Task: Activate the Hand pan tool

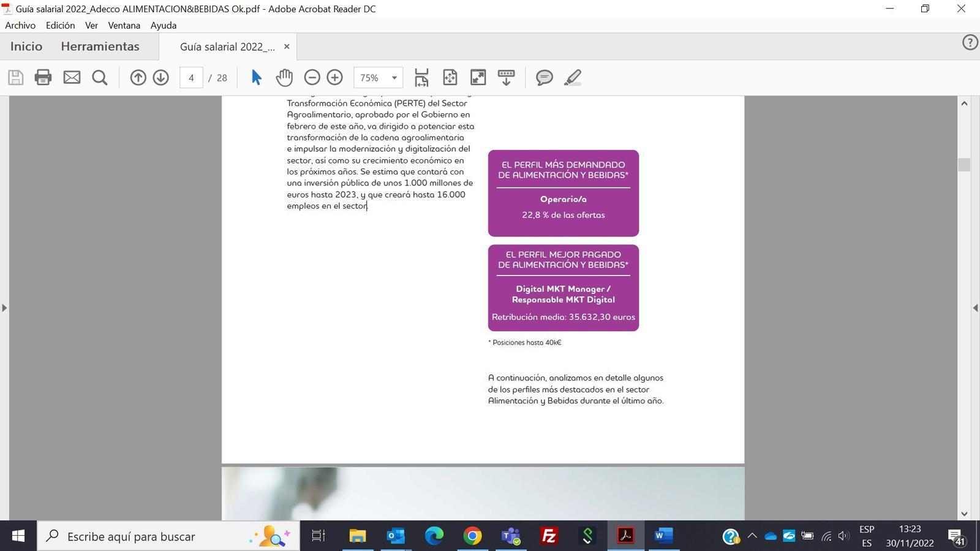Action: (x=284, y=78)
